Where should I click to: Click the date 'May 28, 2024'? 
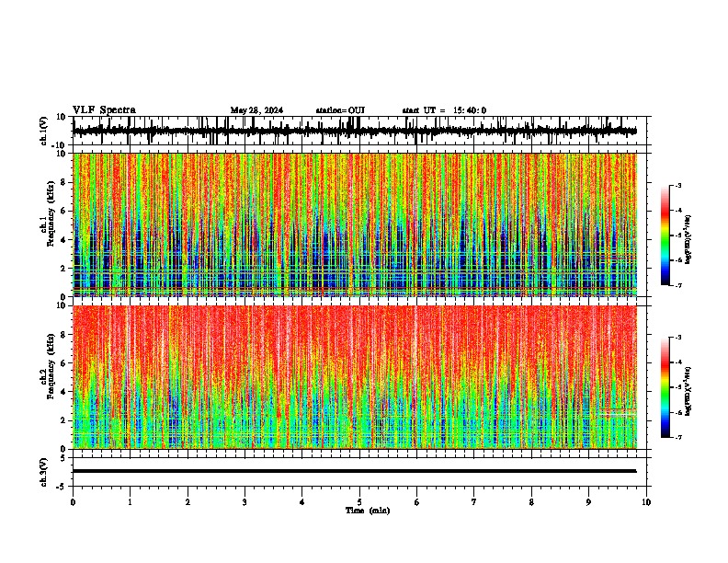pos(256,110)
